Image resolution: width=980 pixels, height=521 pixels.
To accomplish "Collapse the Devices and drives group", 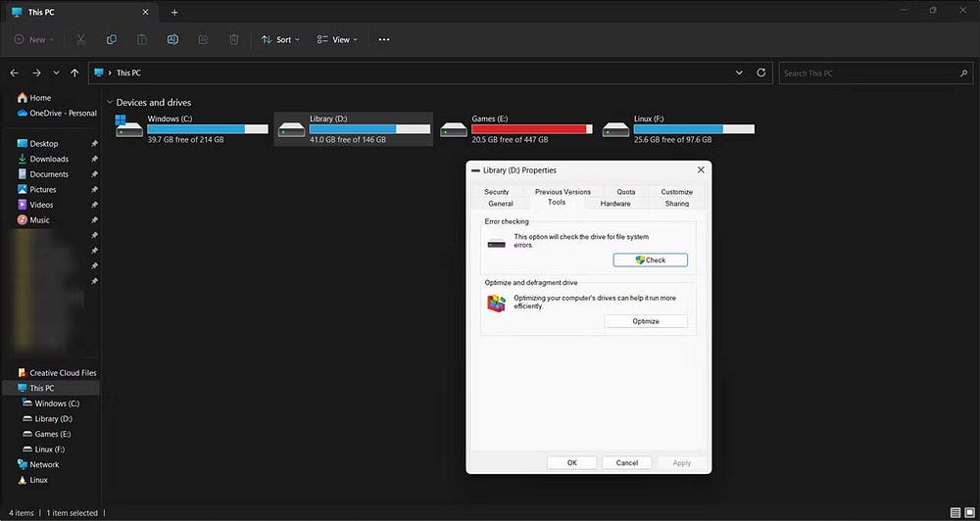I will click(x=110, y=103).
